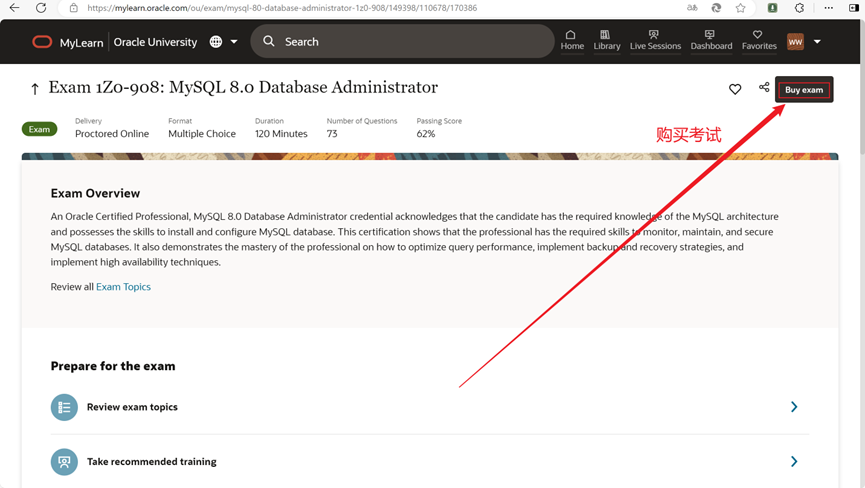Click the browser address bar URL
865x488 pixels.
(282, 8)
